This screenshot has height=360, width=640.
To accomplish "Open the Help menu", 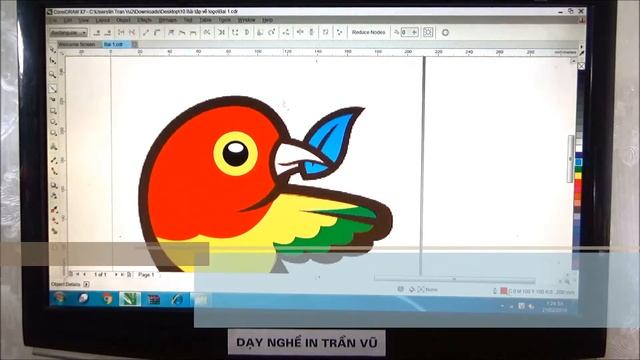I will pyautogui.click(x=267, y=20).
